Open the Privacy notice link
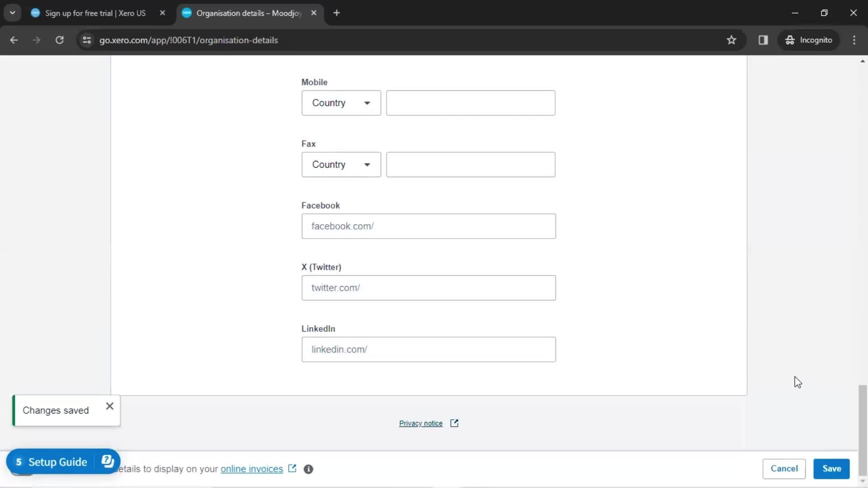868x488 pixels. click(420, 423)
